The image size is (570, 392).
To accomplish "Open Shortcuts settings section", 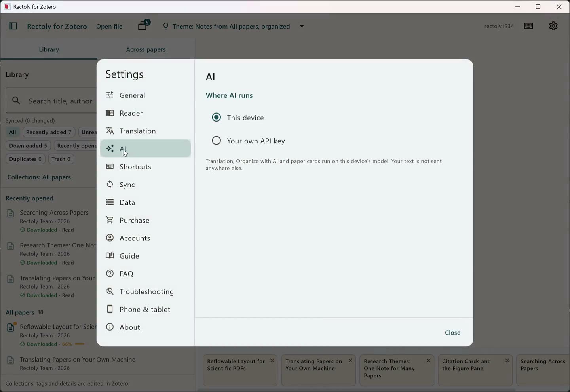I will pos(145,167).
